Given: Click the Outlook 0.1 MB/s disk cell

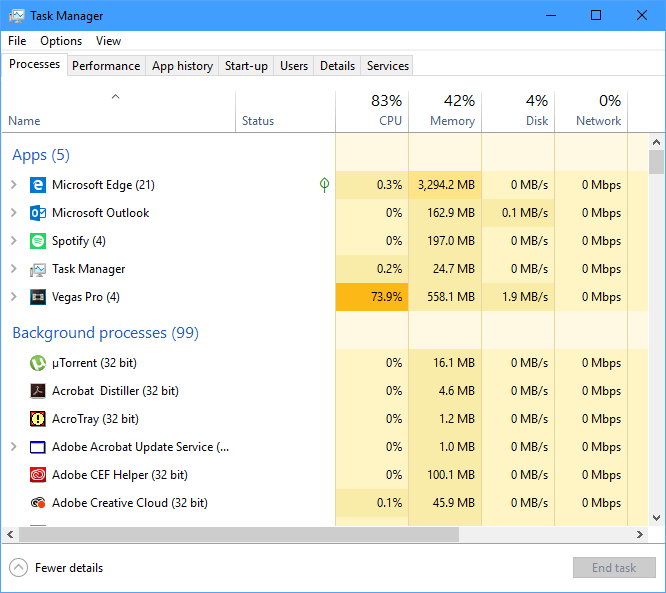Looking at the screenshot, I should [518, 213].
